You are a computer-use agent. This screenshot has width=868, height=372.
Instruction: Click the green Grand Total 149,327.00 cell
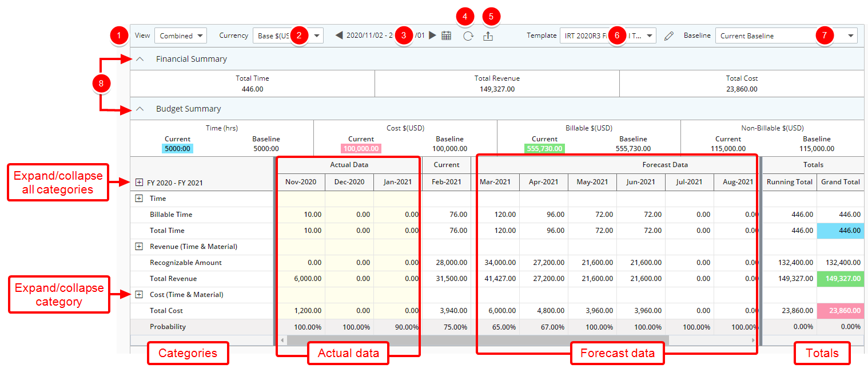pos(840,279)
